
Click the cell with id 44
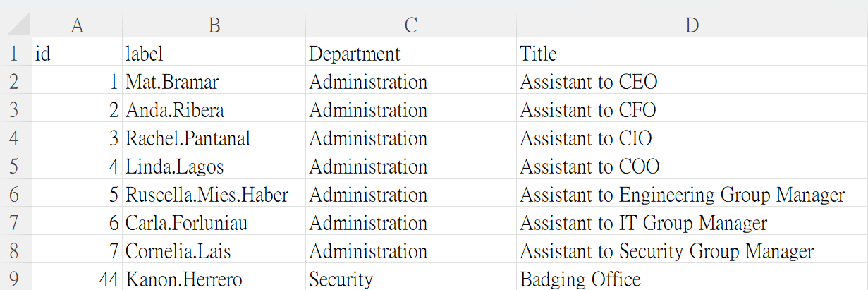coord(78,279)
